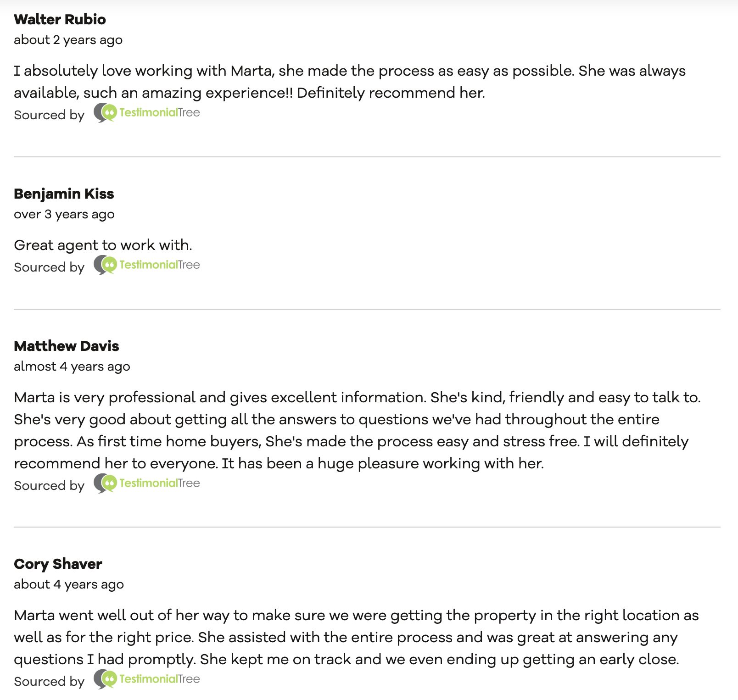Click Matthew Davis's review paragraph about first time home buyers
Viewport: 738px width, 700px height.
pyautogui.click(x=358, y=430)
